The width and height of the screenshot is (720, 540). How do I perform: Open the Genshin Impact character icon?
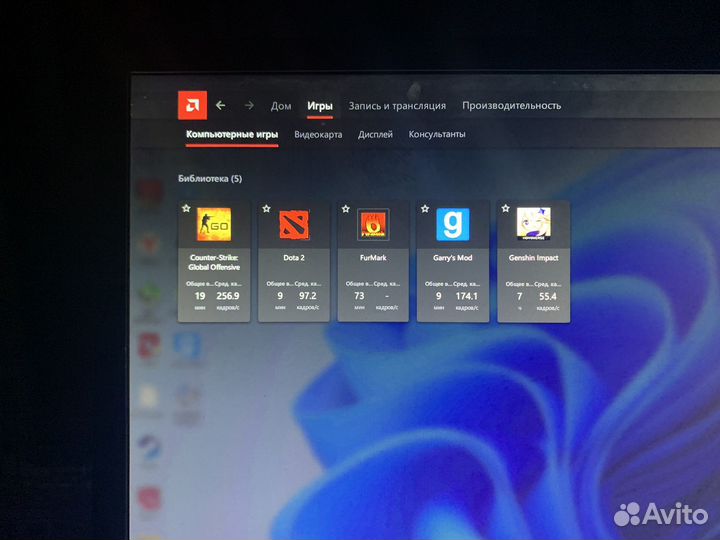[534, 224]
